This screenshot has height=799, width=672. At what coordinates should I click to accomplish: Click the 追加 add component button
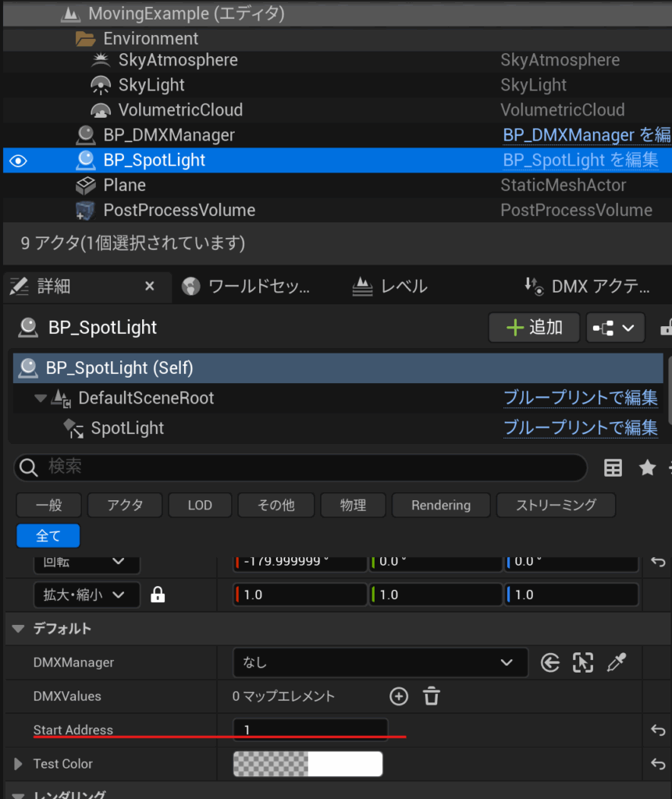(x=534, y=328)
